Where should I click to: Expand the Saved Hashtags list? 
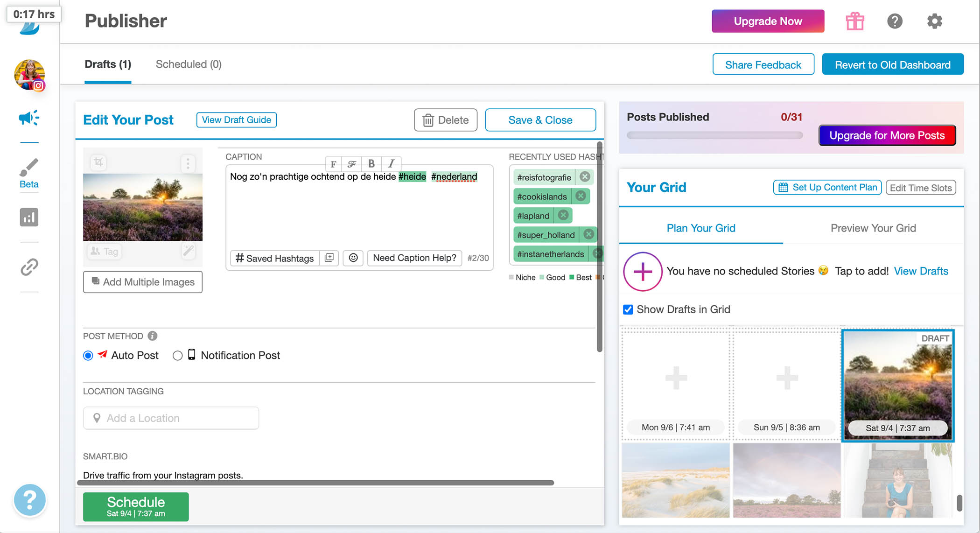click(x=274, y=258)
